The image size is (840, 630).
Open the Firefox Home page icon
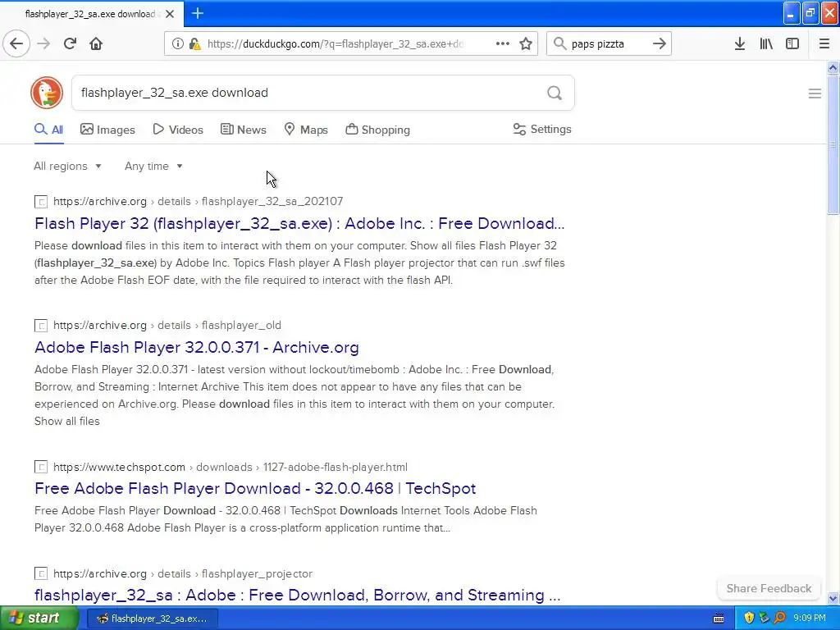(96, 43)
